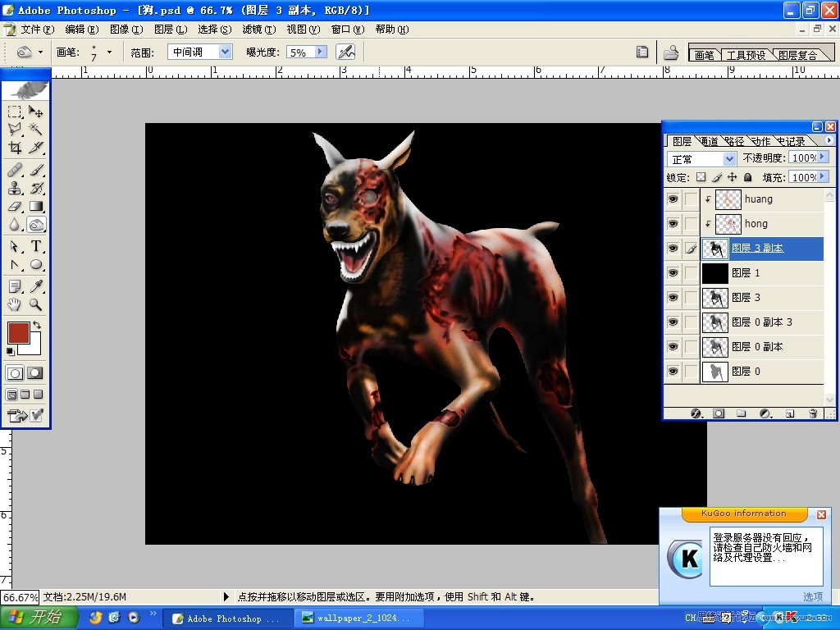
Task: Select the Crop tool in toolbox
Action: (x=15, y=148)
